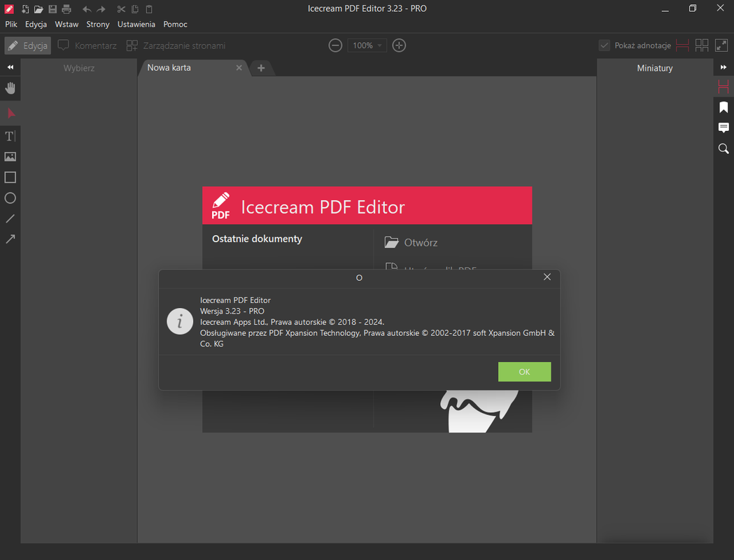Image resolution: width=734 pixels, height=560 pixels.
Task: Close the Nowa karta tab
Action: click(239, 68)
